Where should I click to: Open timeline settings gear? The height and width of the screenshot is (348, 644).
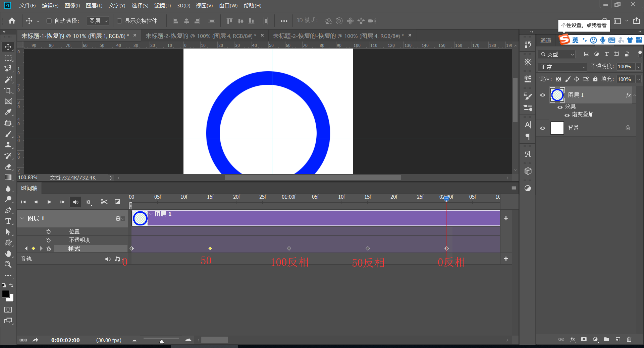point(89,202)
